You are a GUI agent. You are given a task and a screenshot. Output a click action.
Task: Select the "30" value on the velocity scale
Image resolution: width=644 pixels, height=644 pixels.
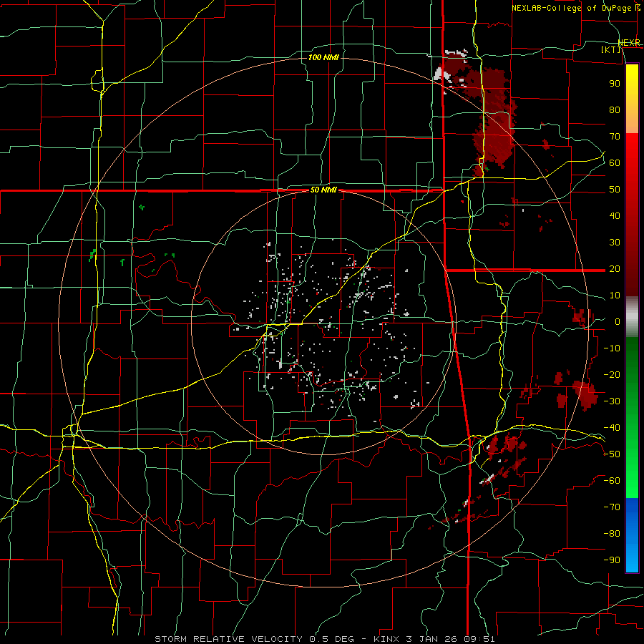[x=615, y=243]
